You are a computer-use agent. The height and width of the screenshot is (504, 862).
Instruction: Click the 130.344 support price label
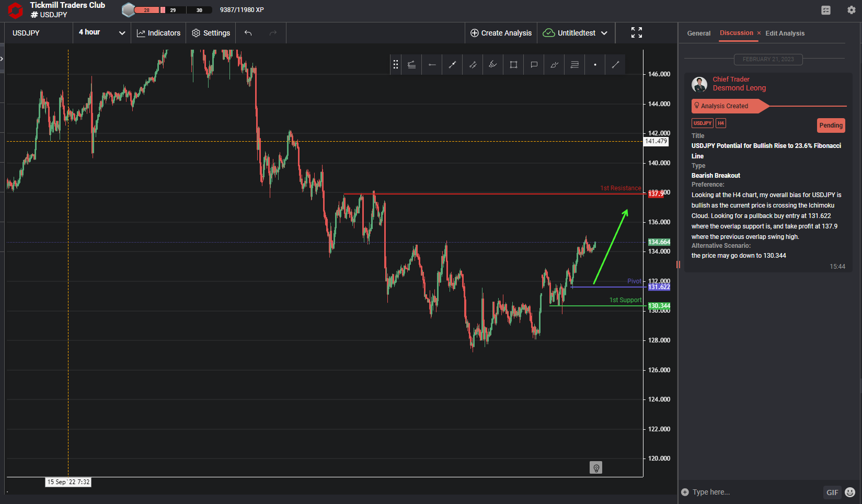click(x=659, y=306)
